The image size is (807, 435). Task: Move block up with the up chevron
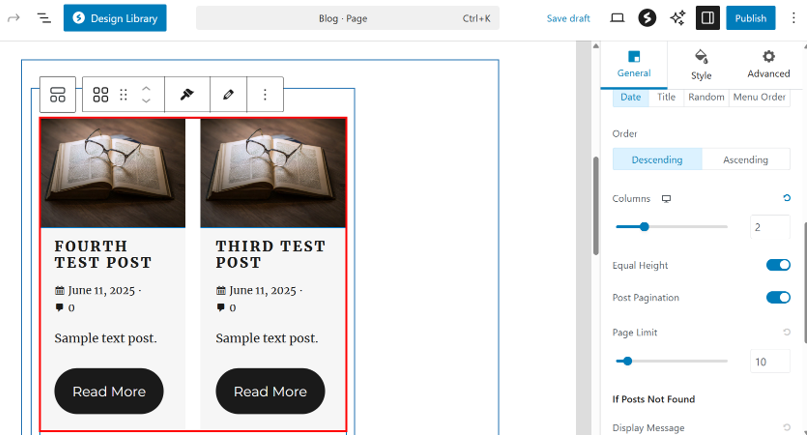click(146, 89)
